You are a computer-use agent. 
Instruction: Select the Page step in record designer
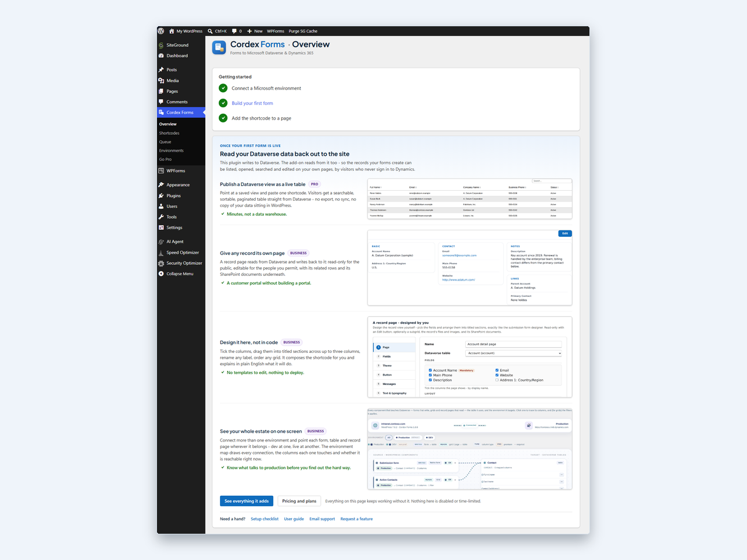tap(395, 347)
